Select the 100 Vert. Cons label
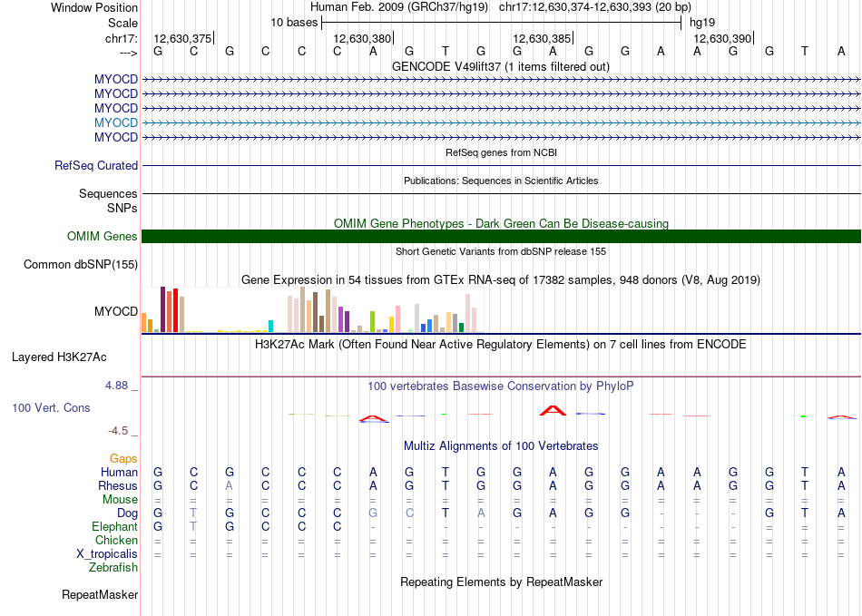Image resolution: width=862 pixels, height=616 pixels. tap(51, 408)
